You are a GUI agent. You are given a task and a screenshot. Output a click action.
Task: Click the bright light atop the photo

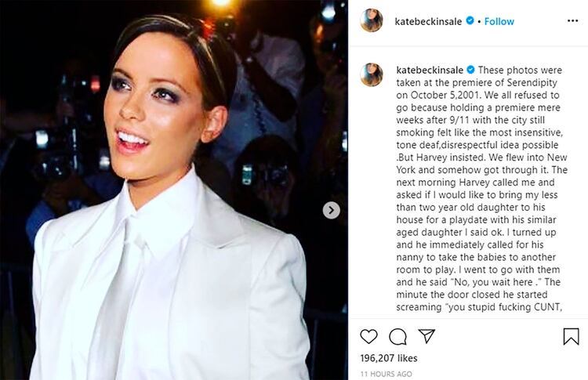[x=221, y=3]
